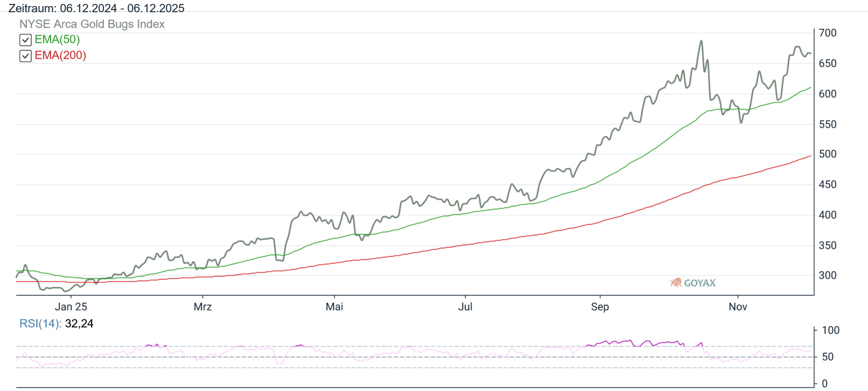This screenshot has height=391, width=868.
Task: Uncheck the EMA(200) checkbox
Action: [x=25, y=56]
